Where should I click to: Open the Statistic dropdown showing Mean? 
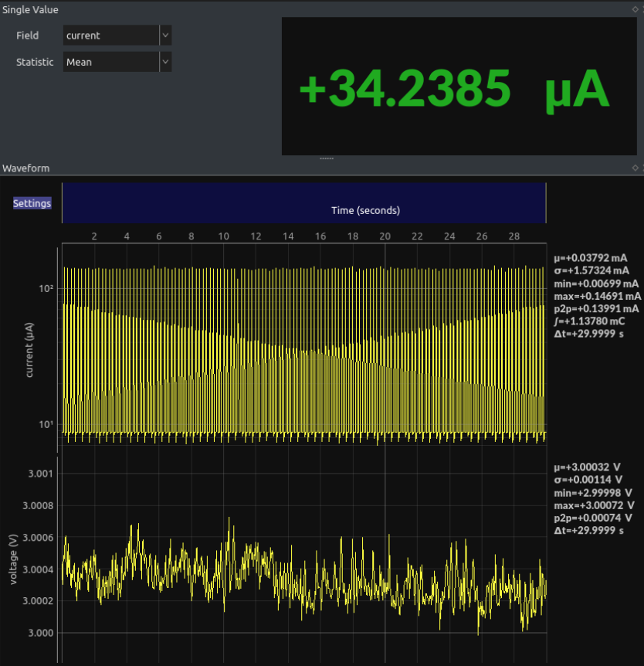pos(117,63)
